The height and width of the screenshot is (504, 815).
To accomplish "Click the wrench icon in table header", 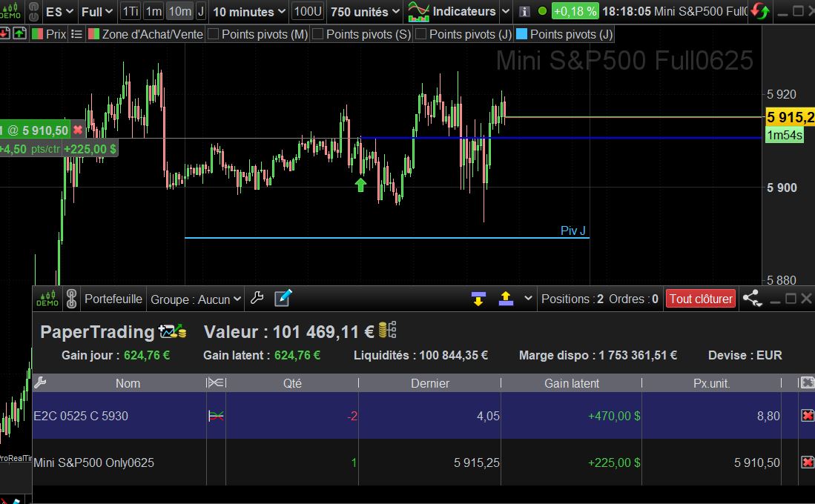I will click(40, 383).
